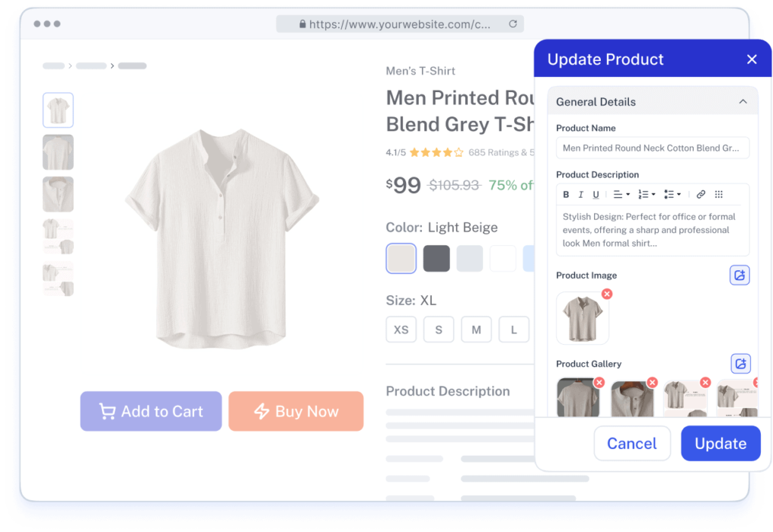Close the Update Product panel
773x532 pixels.
pos(751,60)
